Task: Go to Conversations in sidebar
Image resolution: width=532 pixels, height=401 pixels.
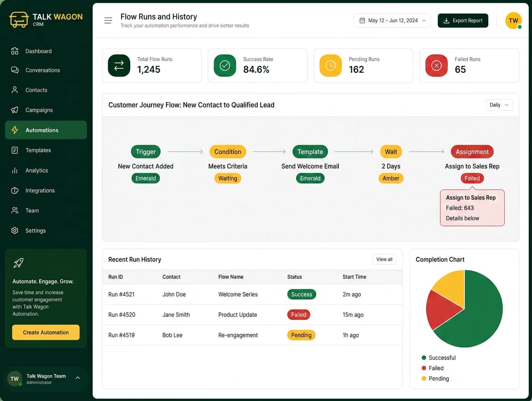Action: (46, 70)
